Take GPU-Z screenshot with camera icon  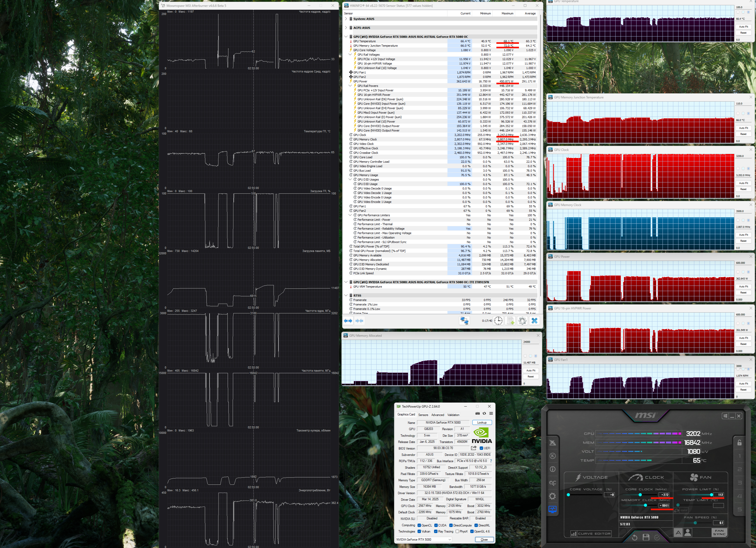click(x=477, y=413)
